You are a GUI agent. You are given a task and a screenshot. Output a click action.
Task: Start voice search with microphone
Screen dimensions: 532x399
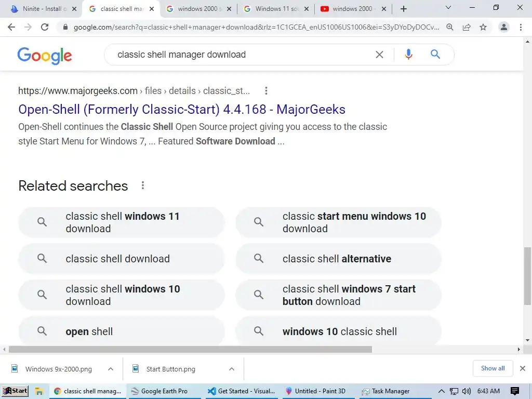coord(408,54)
